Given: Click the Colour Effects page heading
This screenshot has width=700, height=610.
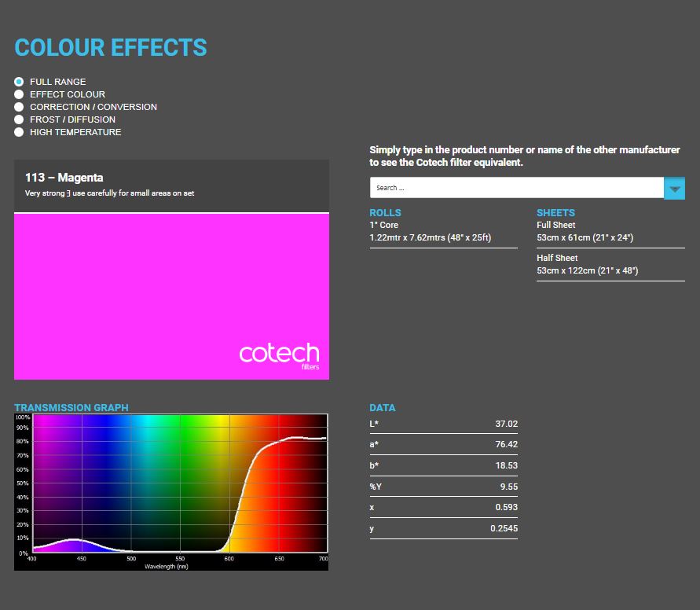Looking at the screenshot, I should click(x=111, y=47).
